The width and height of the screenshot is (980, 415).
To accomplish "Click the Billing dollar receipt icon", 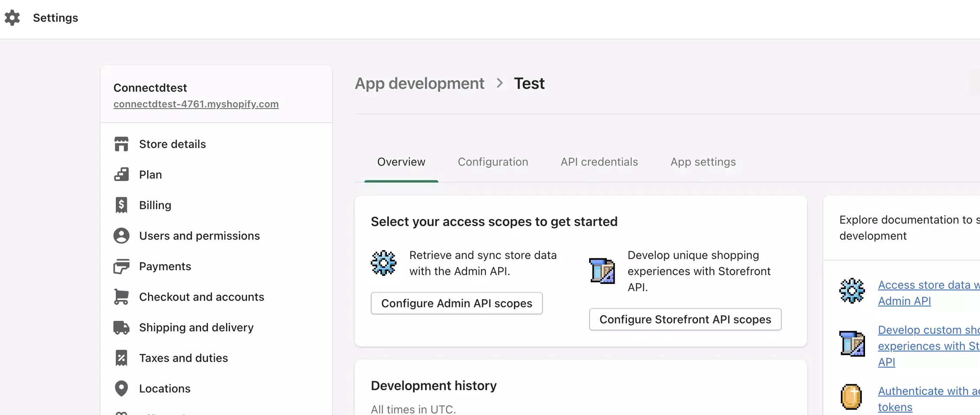I will [x=121, y=205].
